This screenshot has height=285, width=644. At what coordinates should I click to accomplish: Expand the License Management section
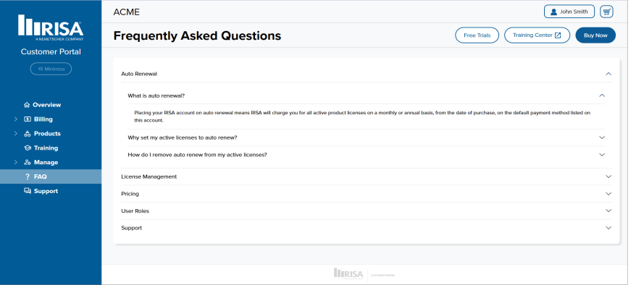coord(366,176)
